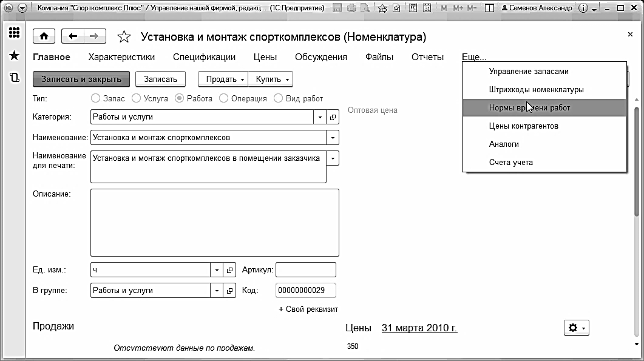
Task: Open the В группе item with its open icon
Action: pos(229,291)
